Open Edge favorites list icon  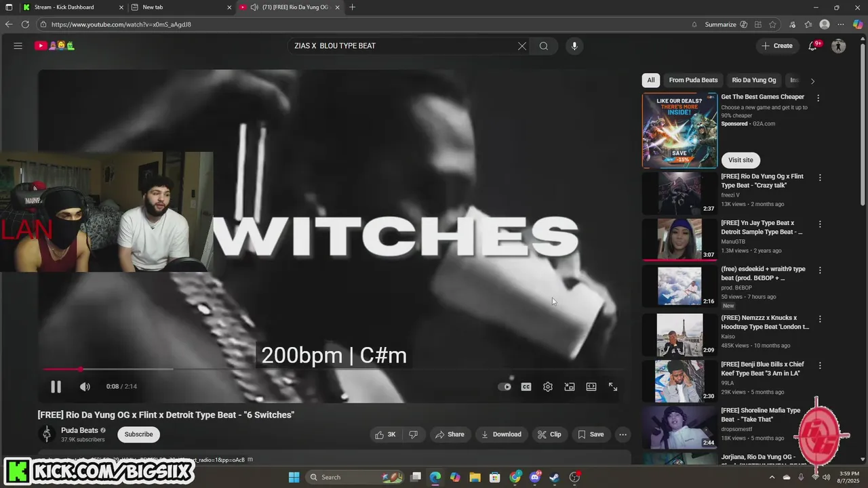[x=808, y=24]
